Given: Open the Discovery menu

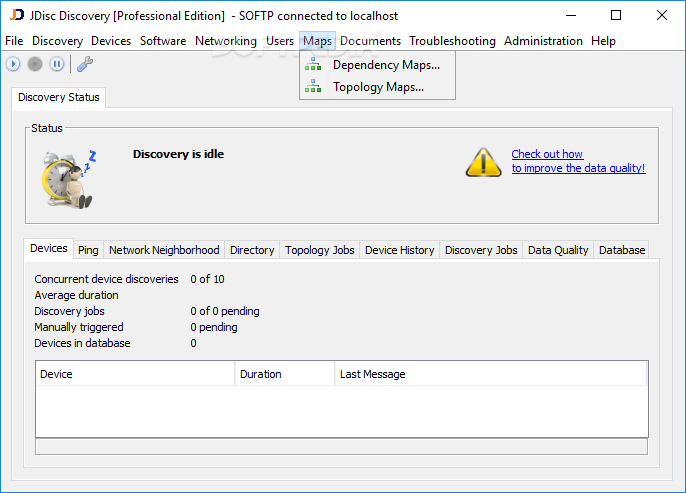Looking at the screenshot, I should tap(57, 41).
